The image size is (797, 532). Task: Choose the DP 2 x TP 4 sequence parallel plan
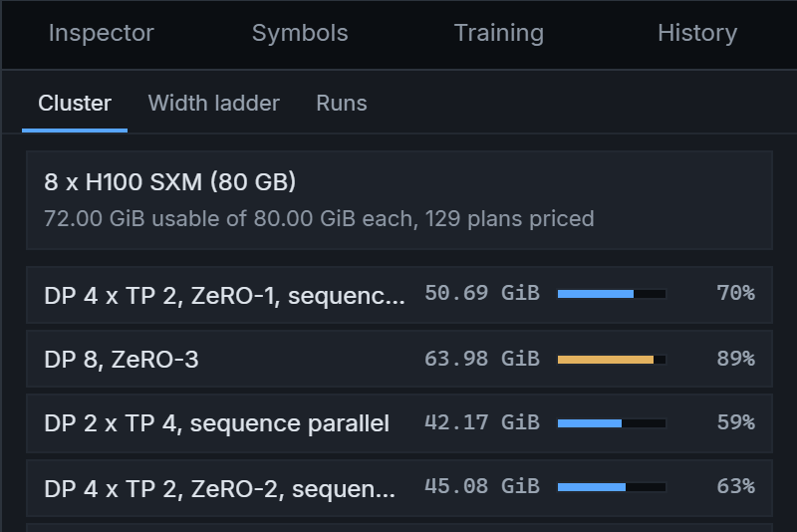coord(399,423)
